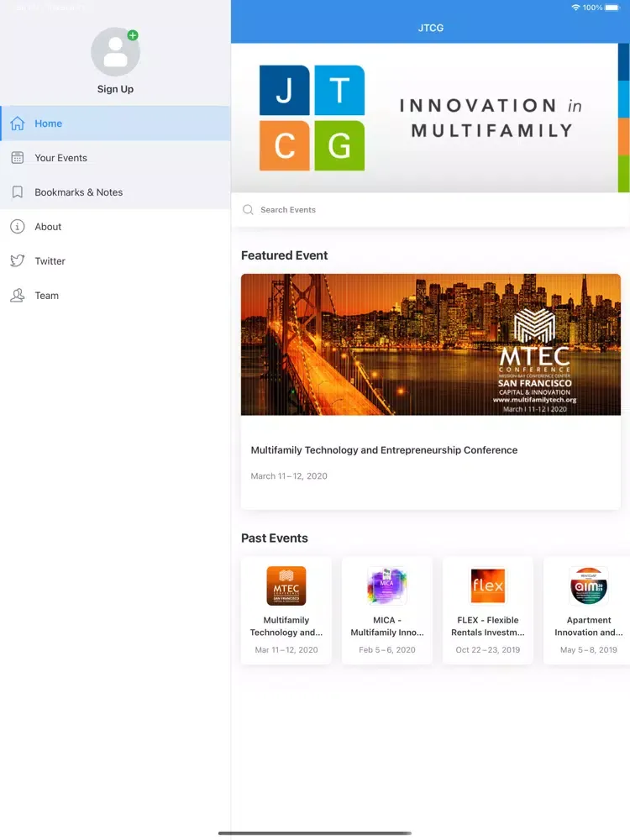Select the Home house icon
Viewport: 630px width, 840px height.
coord(17,123)
